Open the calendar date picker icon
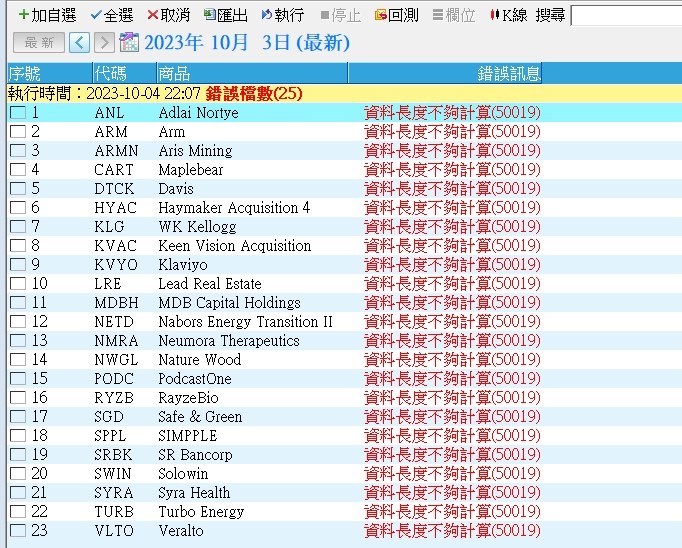Viewport: 682px width, 548px height. (129, 42)
